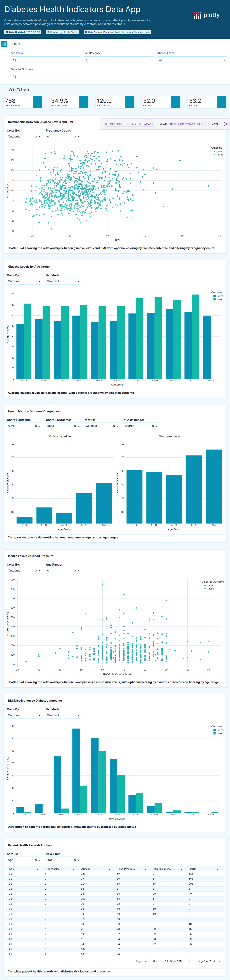This screenshot has height=980, width=230.
Task: Go to next page of records table
Action: [214, 961]
